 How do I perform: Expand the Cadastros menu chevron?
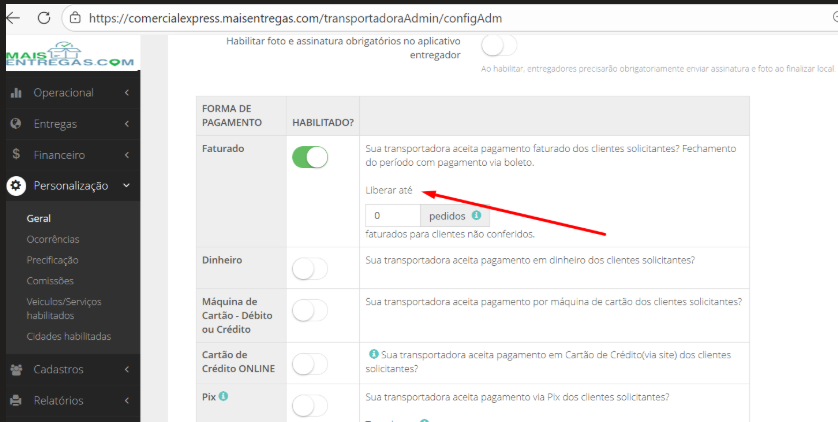[x=127, y=369]
